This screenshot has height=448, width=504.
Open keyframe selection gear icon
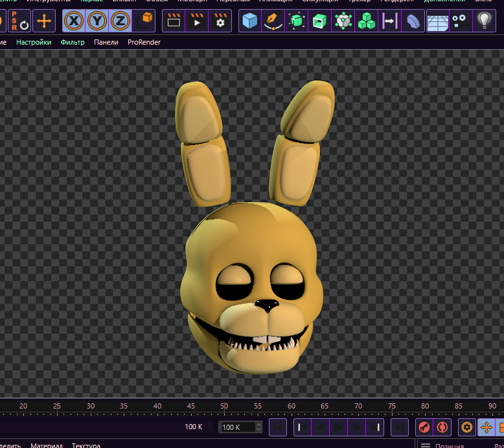(467, 427)
